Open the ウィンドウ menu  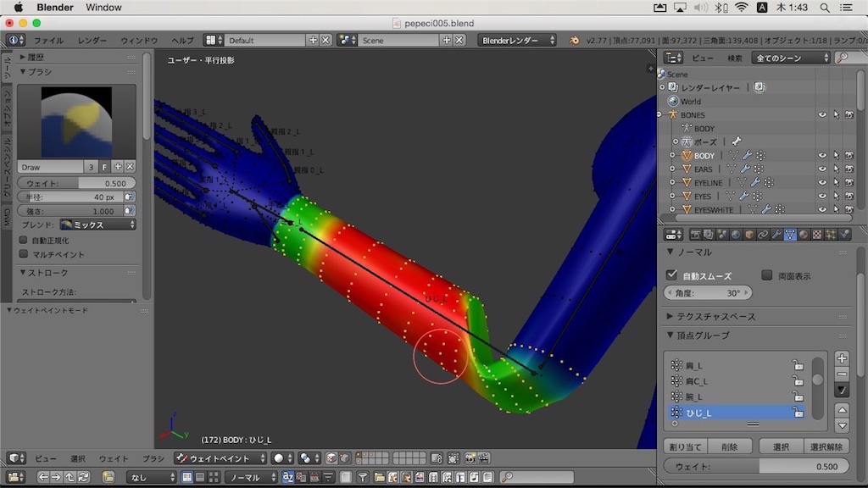139,41
